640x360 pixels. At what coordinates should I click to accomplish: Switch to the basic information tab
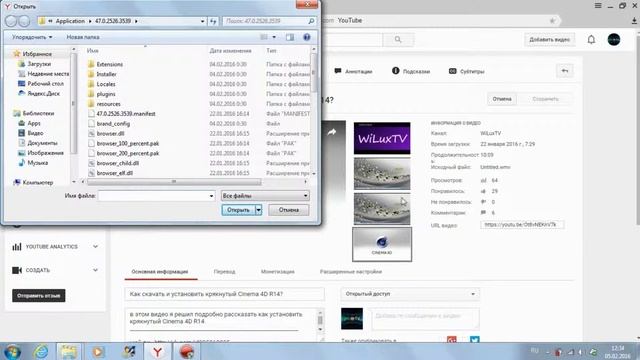[160, 272]
